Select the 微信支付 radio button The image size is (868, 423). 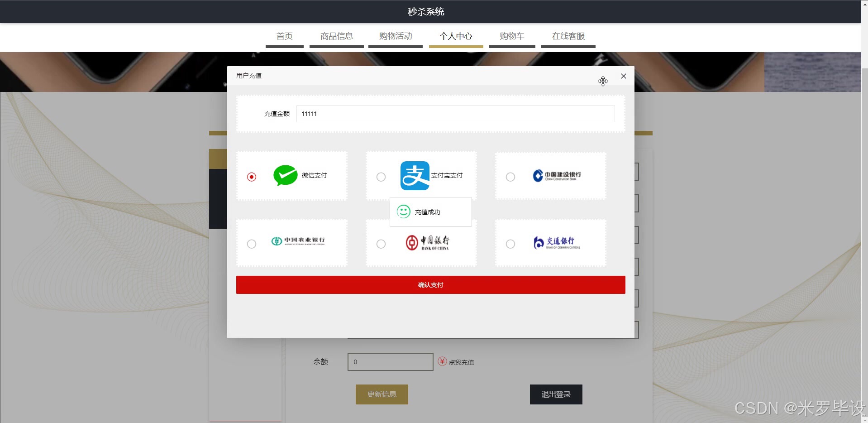252,177
